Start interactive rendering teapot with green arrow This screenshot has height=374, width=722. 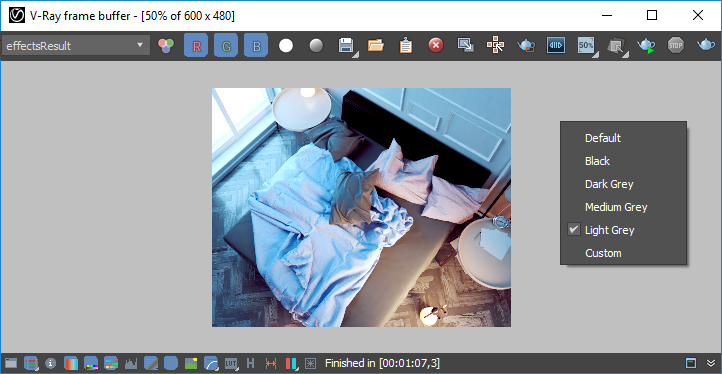pyautogui.click(x=646, y=46)
